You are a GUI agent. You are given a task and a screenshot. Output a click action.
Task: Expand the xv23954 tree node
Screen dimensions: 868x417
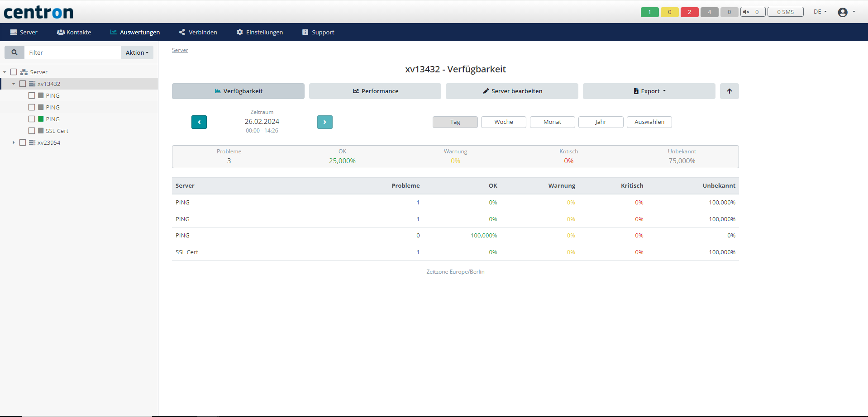click(13, 142)
